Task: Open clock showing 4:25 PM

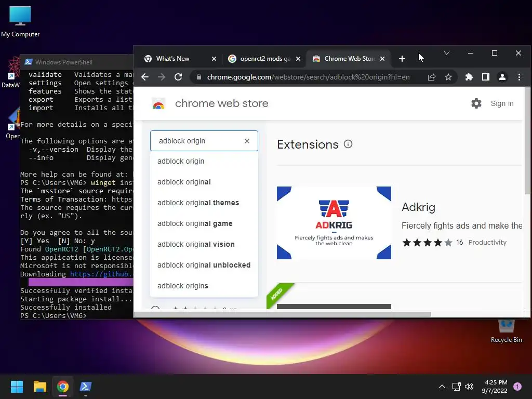Action: [495, 387]
